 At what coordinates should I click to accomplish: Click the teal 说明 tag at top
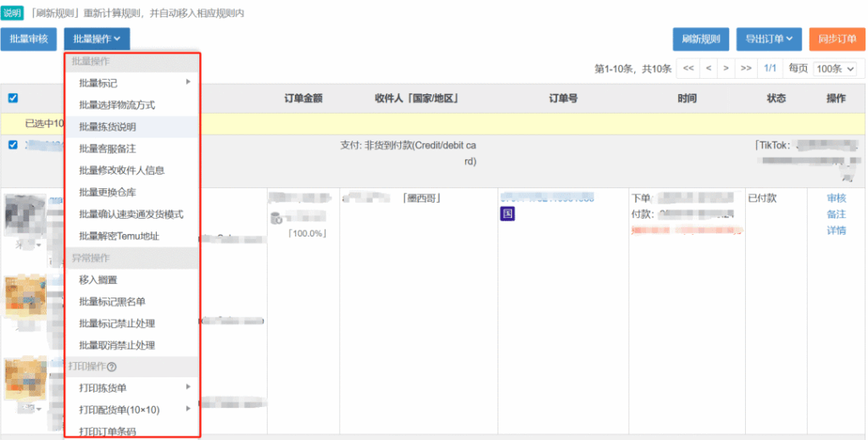point(12,13)
